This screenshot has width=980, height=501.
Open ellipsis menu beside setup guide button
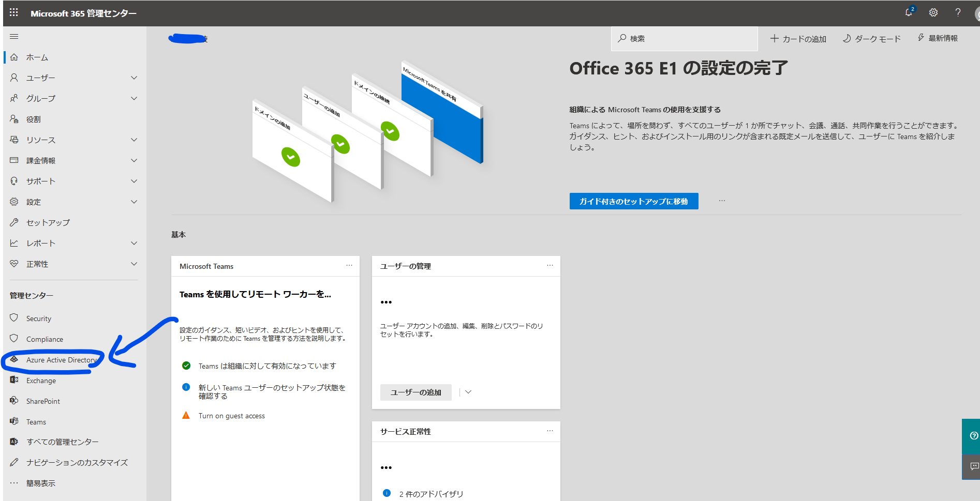(722, 201)
